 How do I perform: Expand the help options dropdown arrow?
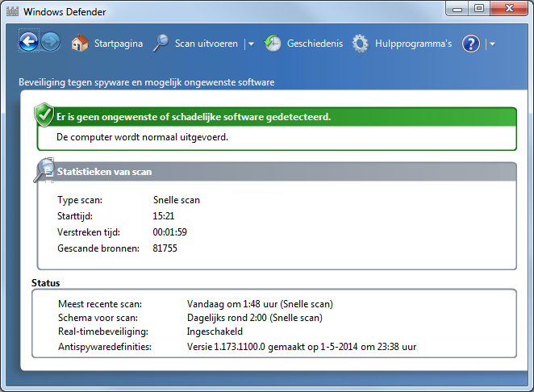492,44
